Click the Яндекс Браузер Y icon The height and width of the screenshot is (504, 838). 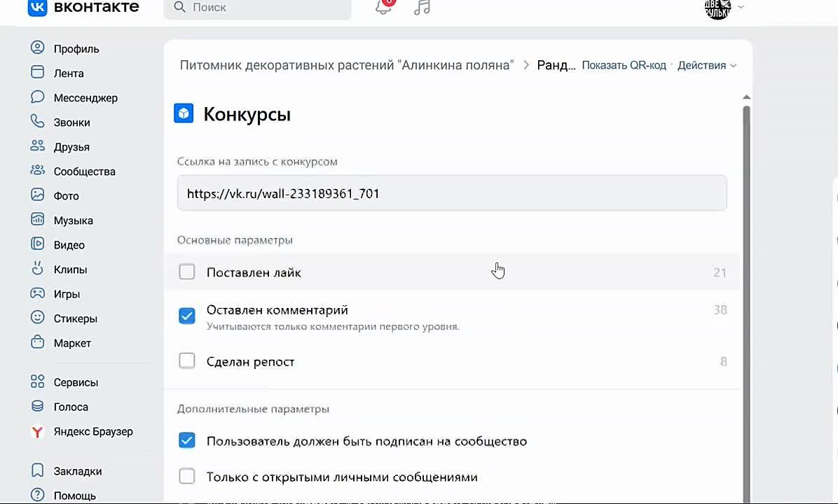(x=37, y=431)
